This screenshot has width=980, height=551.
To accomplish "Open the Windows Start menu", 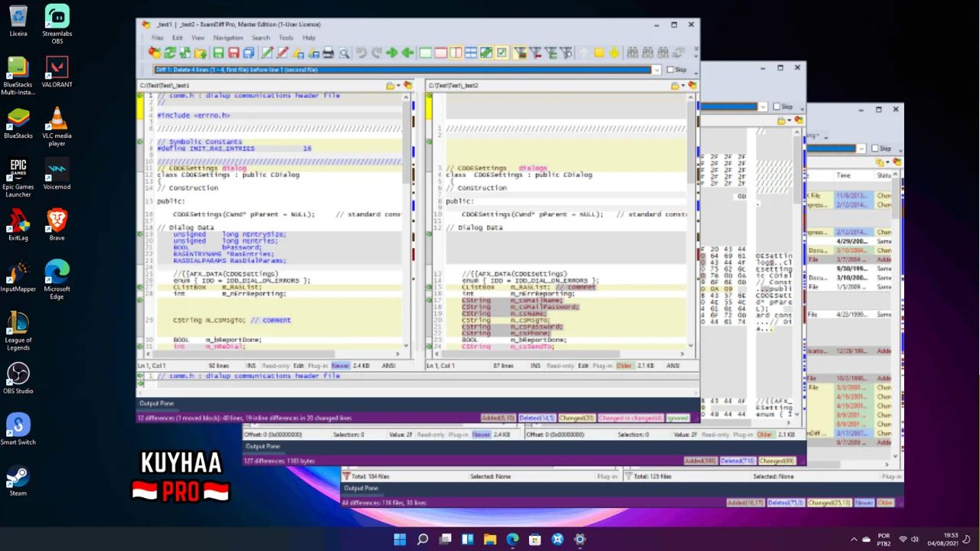I will click(400, 539).
